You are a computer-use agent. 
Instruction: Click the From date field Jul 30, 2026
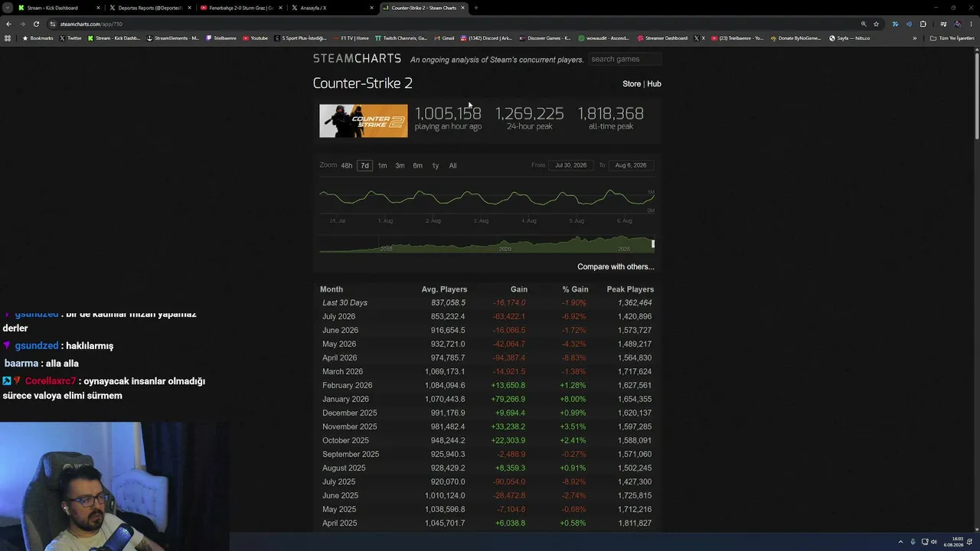pyautogui.click(x=570, y=165)
